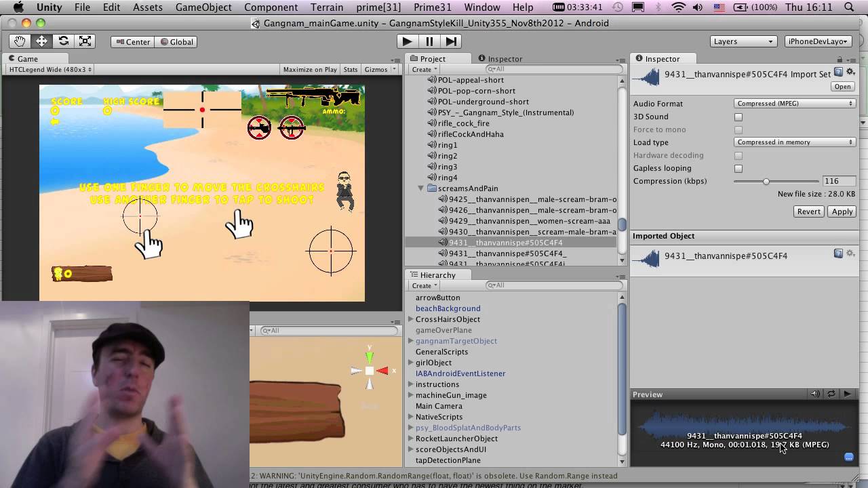Select the Move tool in toolbar

(x=41, y=41)
